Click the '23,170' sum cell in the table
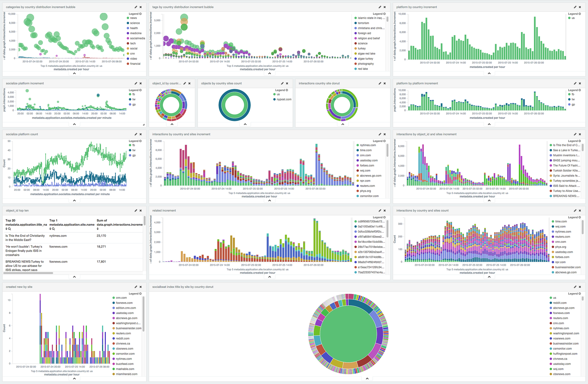The height and width of the screenshot is (384, 588). [x=101, y=236]
